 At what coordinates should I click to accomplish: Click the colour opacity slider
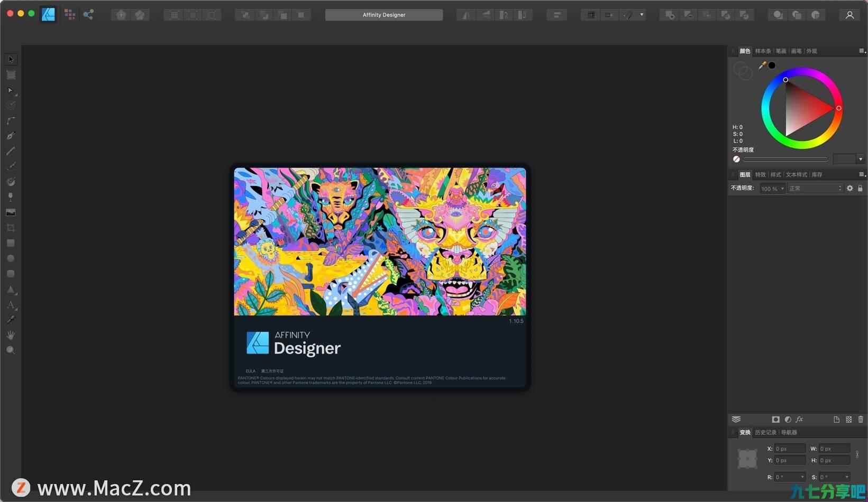click(x=785, y=159)
